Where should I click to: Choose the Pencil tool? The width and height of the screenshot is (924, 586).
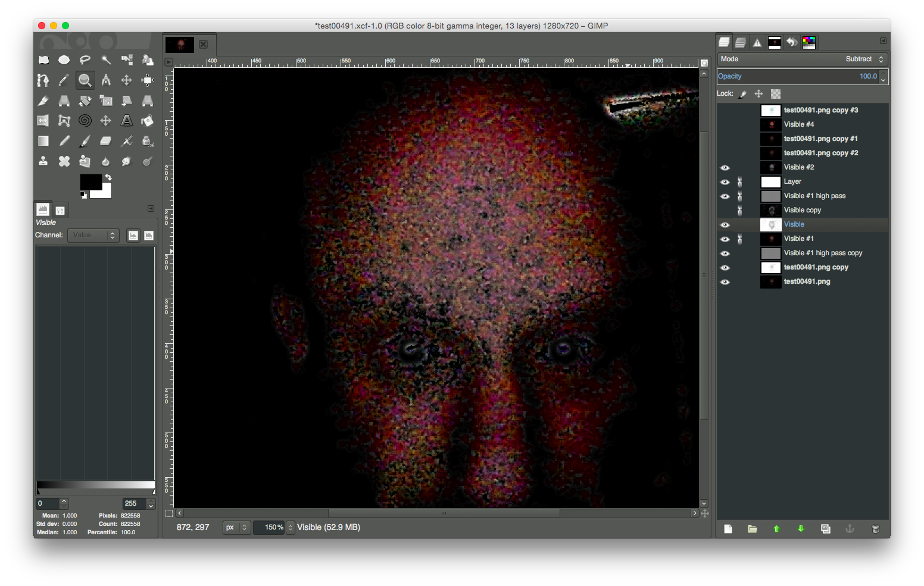click(x=64, y=141)
